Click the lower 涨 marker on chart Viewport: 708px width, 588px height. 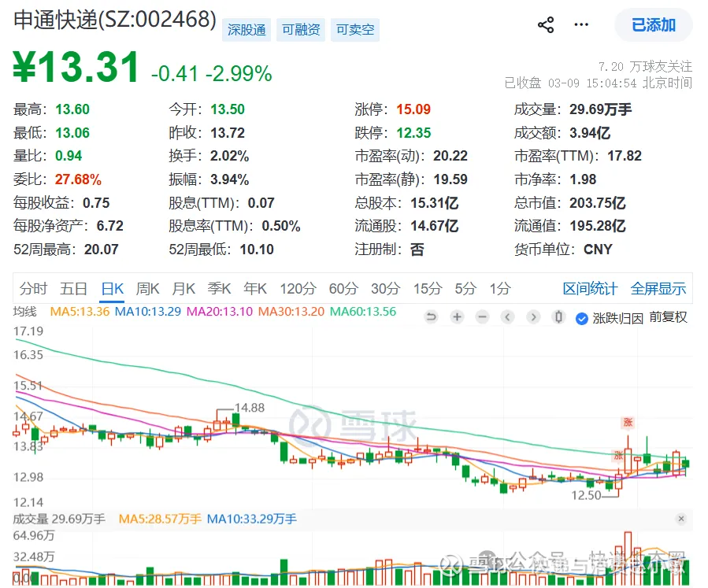click(618, 455)
